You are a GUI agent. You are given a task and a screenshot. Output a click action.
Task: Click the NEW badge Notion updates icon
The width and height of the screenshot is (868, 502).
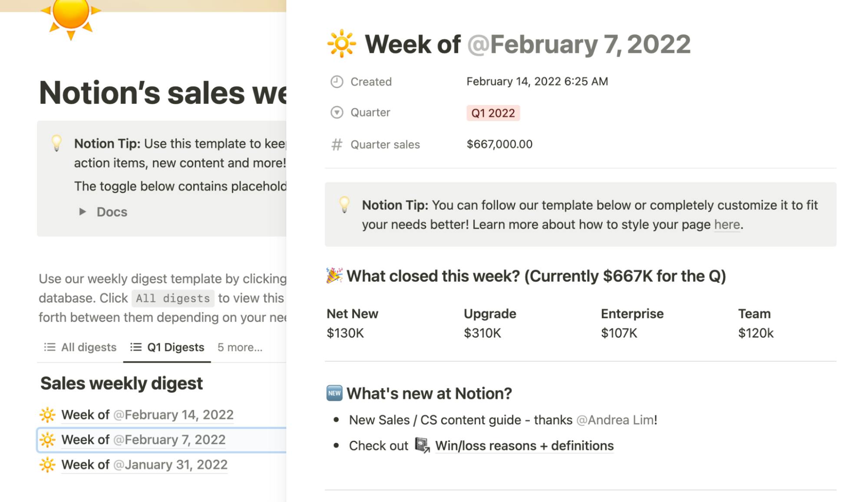click(333, 393)
